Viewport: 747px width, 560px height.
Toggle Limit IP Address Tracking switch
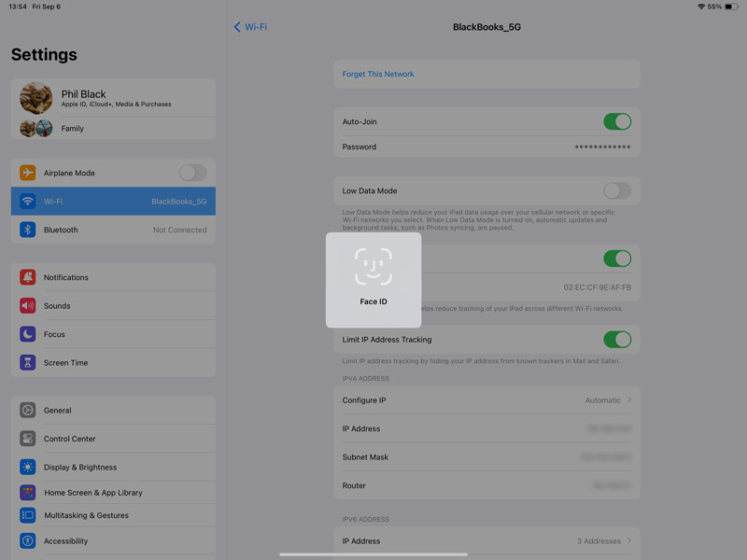(617, 340)
